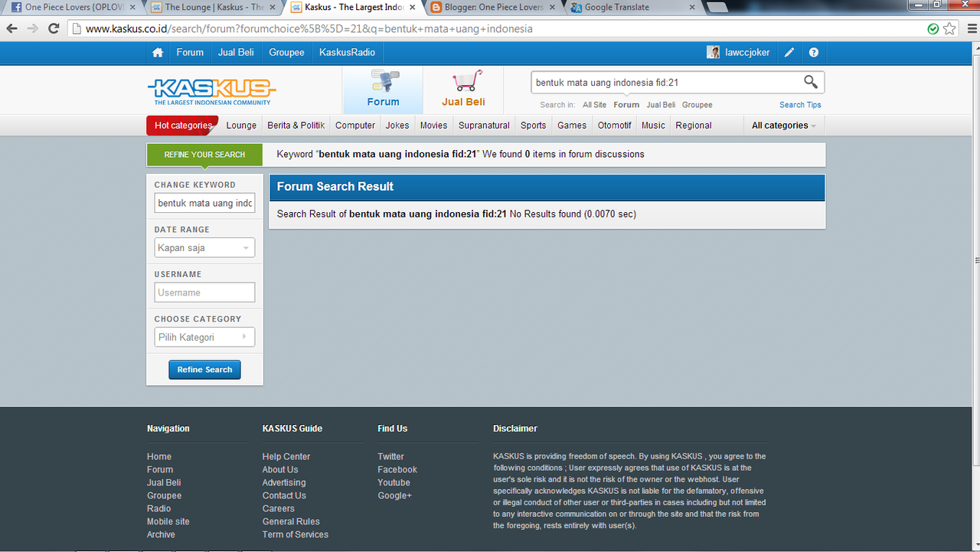Open KaskusRadio in the top blue bar

click(x=347, y=53)
